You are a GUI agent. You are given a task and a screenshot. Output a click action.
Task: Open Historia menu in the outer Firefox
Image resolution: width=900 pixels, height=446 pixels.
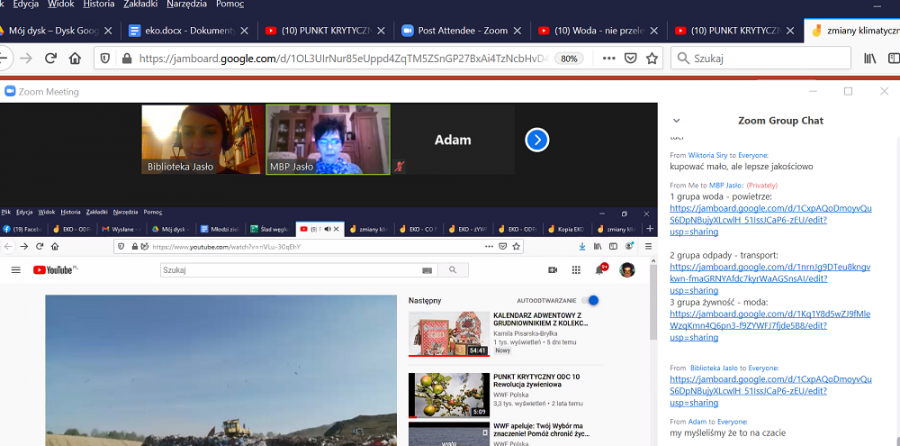pos(99,5)
